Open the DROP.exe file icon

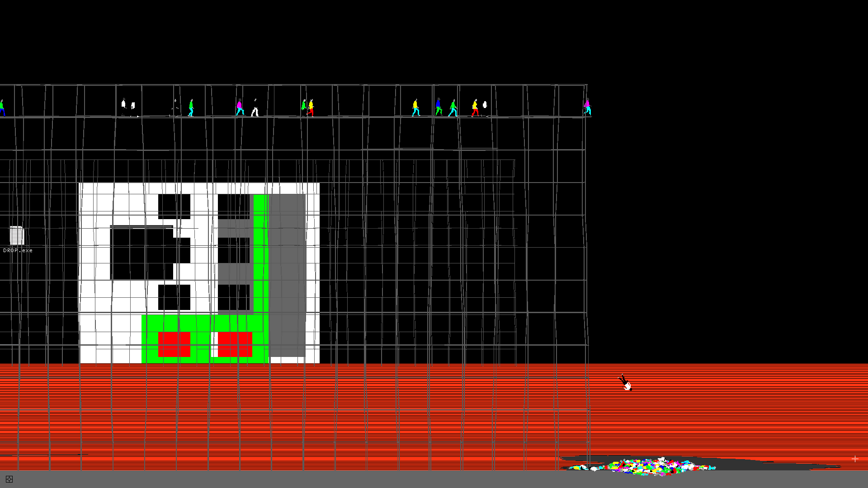click(x=17, y=235)
